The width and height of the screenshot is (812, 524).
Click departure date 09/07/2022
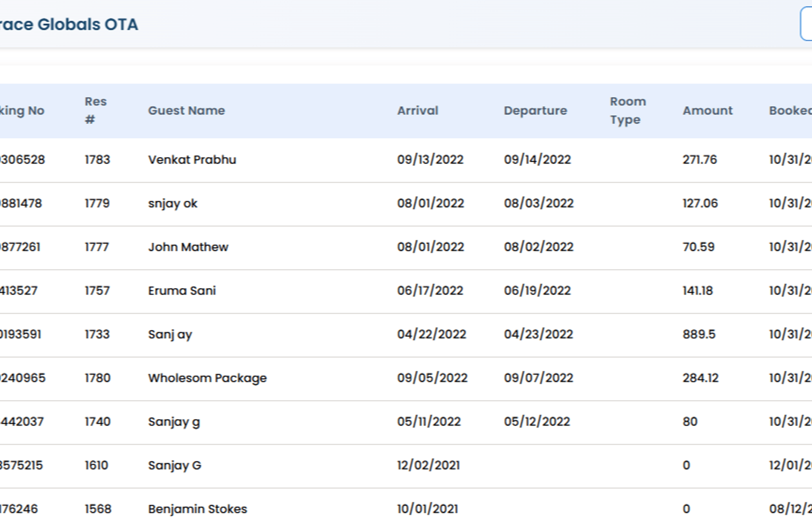[538, 378]
